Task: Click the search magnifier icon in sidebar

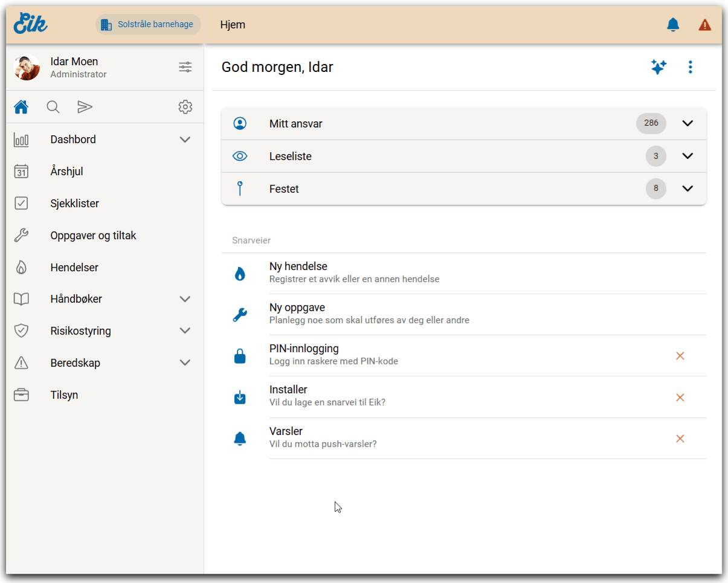Action: tap(53, 107)
